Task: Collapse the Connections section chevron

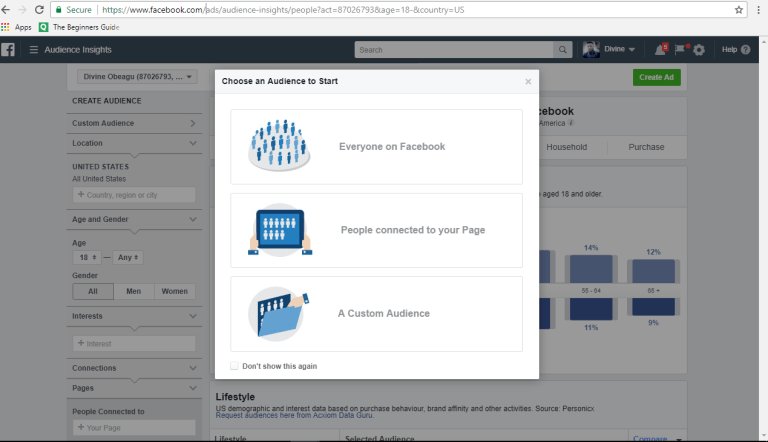Action: click(x=193, y=368)
